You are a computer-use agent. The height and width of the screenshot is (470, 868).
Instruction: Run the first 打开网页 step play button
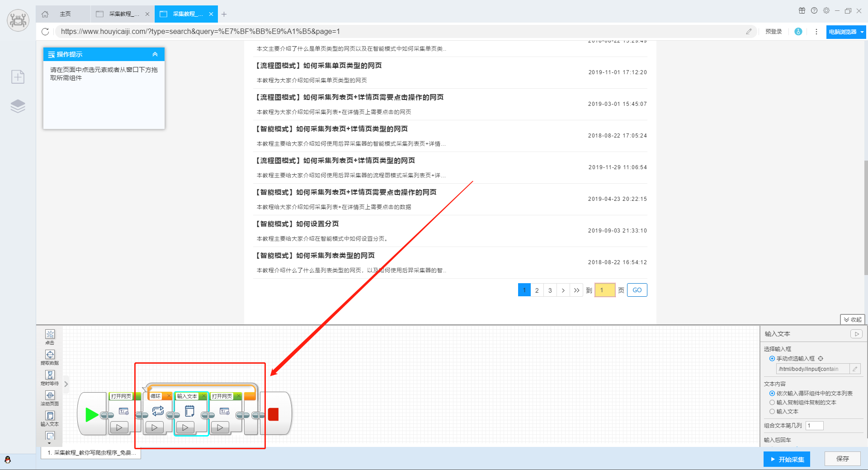tap(119, 427)
